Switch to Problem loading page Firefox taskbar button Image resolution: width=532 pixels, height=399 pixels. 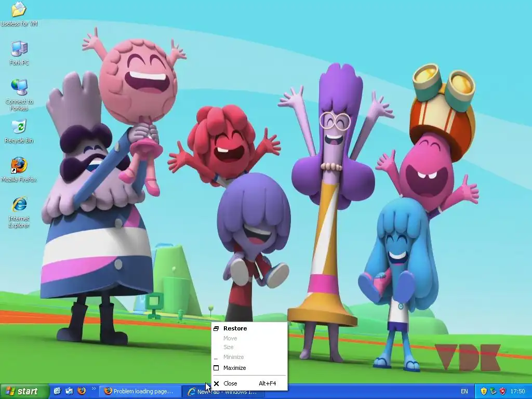pyautogui.click(x=140, y=391)
